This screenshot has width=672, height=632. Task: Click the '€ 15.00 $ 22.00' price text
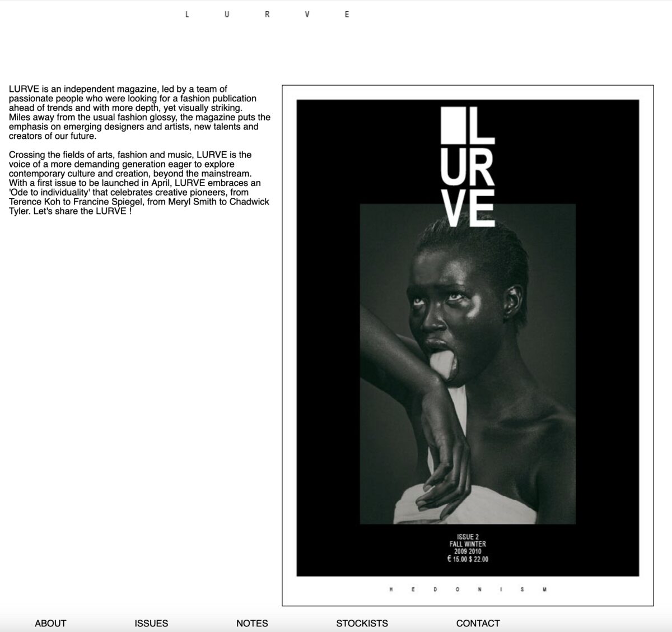468,559
